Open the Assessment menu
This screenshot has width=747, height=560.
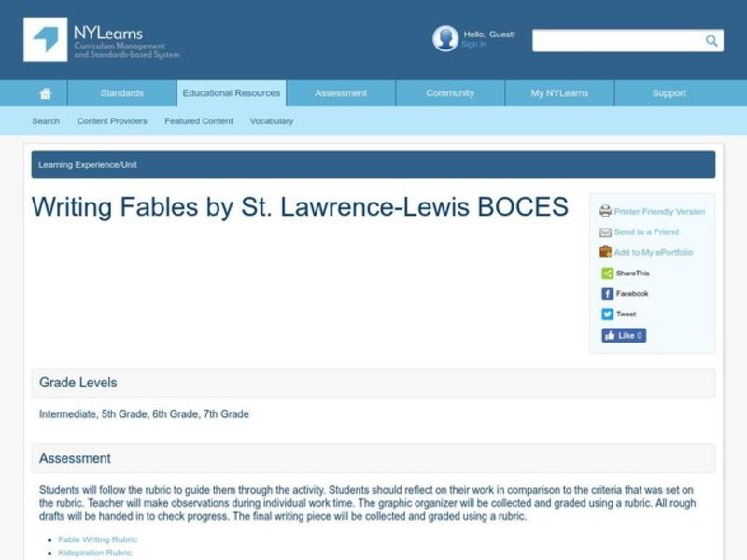click(x=340, y=93)
